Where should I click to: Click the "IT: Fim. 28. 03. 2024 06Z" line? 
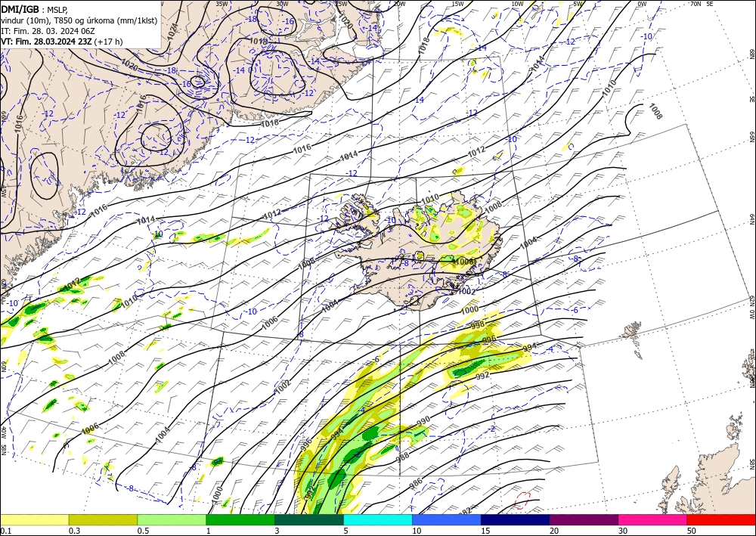point(48,31)
